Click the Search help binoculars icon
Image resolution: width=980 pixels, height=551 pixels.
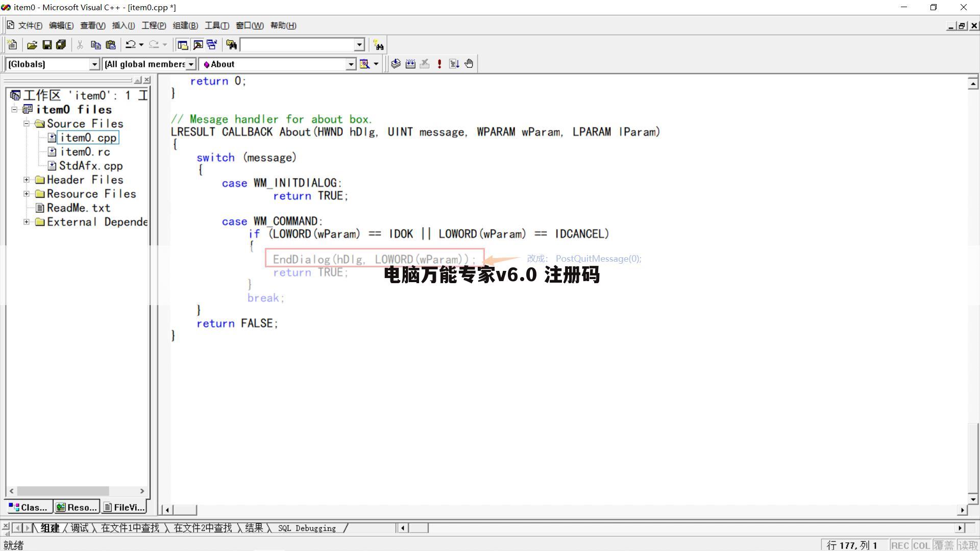[x=378, y=45]
